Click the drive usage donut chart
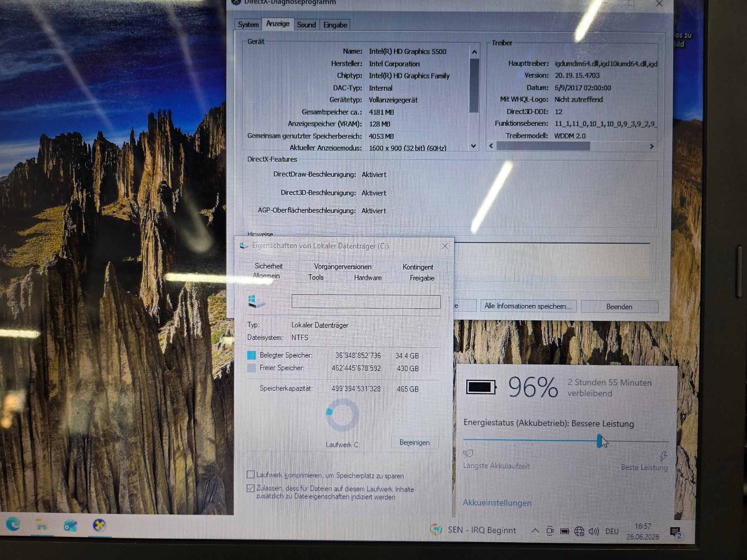Image resolution: width=747 pixels, height=560 pixels. tap(342, 415)
